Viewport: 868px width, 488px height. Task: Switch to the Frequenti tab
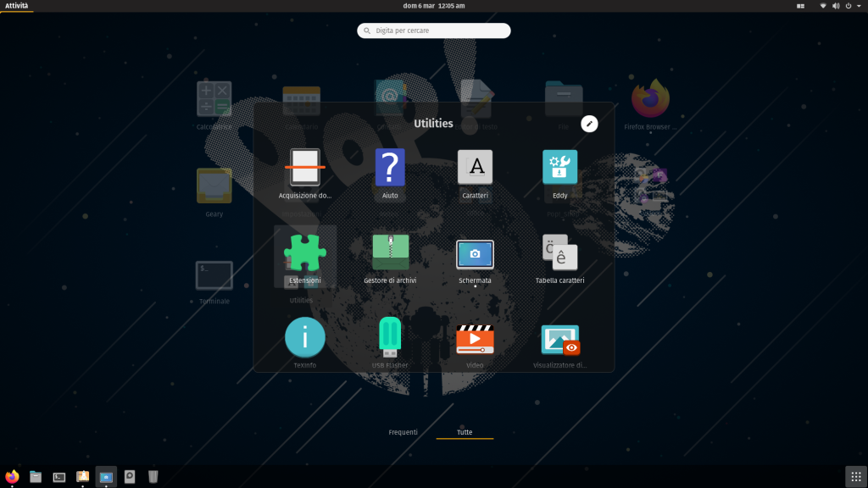(403, 432)
